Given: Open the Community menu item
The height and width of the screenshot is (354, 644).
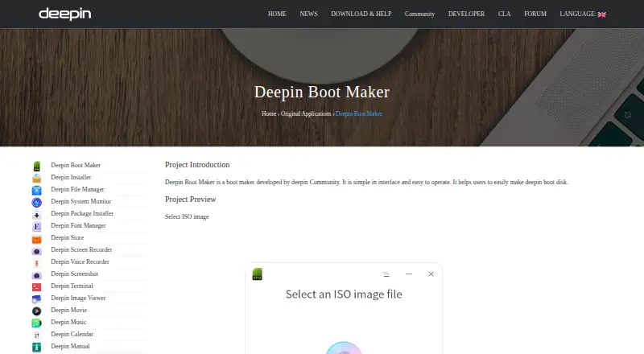Looking at the screenshot, I should 419,14.
